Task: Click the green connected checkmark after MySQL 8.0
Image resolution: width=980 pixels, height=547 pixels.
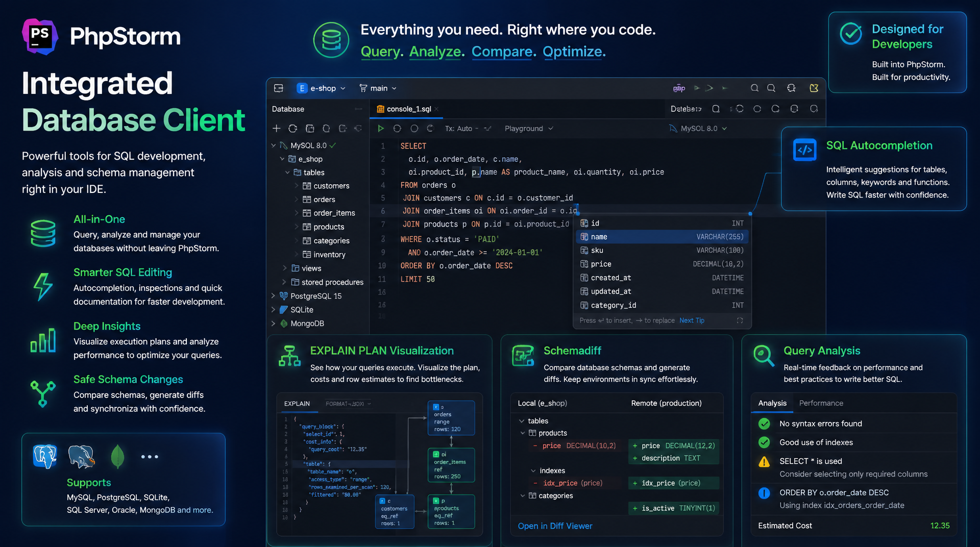Action: (333, 145)
